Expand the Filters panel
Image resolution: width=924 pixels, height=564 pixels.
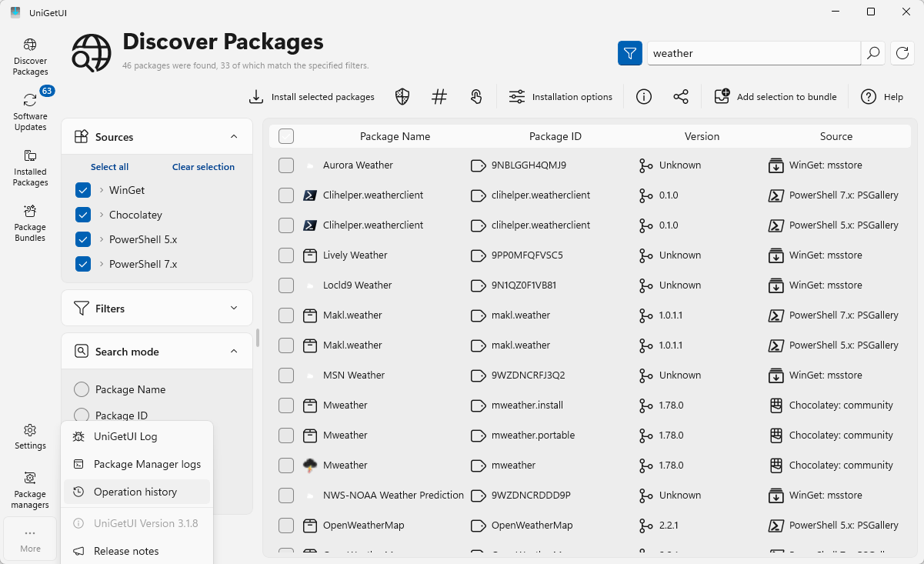pos(234,308)
